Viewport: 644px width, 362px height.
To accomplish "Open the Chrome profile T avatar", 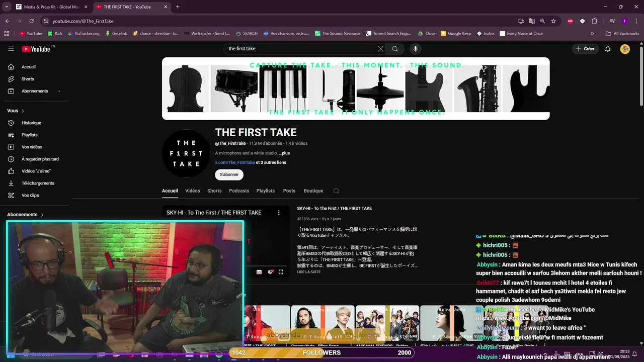I will click(x=624, y=21).
